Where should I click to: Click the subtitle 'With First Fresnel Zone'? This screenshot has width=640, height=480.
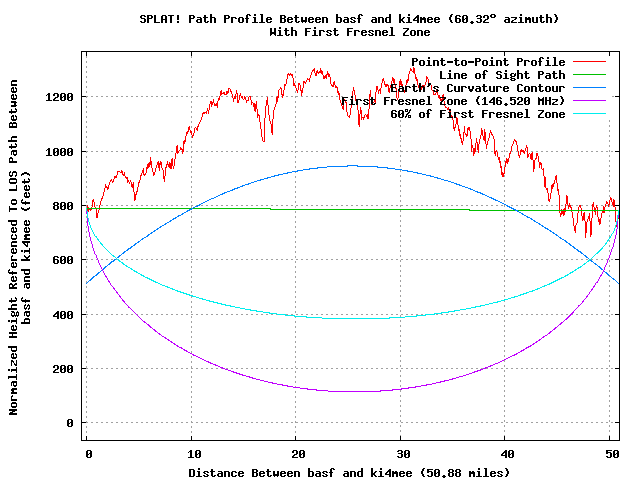(350, 32)
